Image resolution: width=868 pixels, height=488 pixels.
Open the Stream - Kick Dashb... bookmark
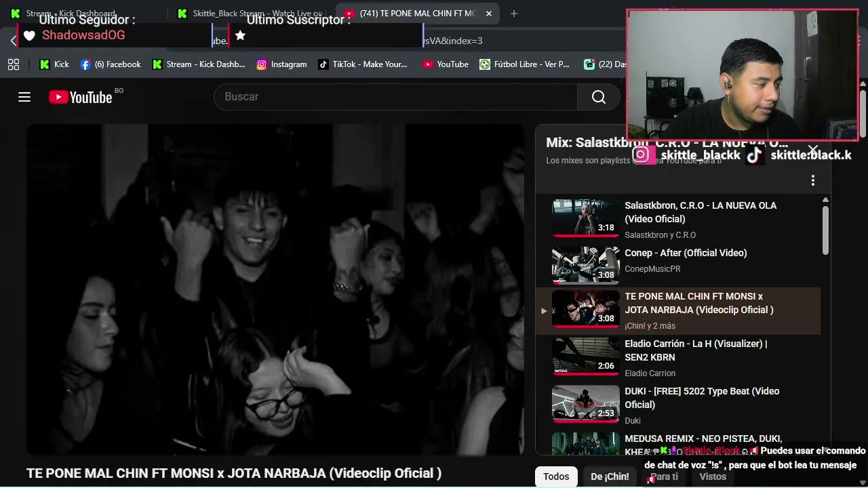tap(199, 64)
